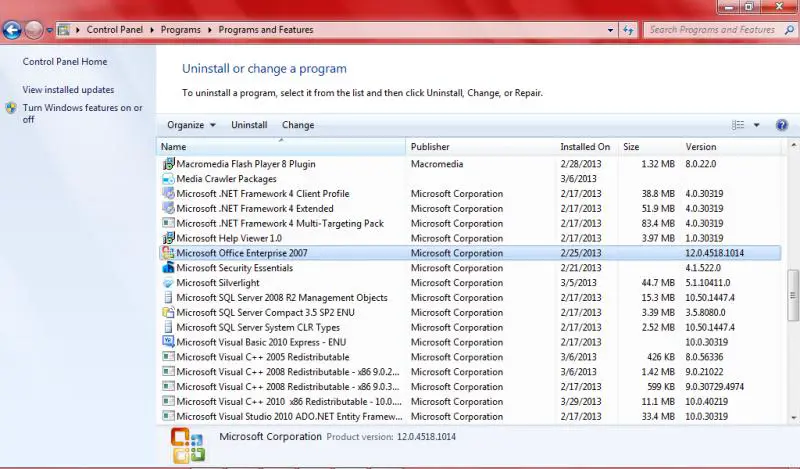This screenshot has width=800, height=469.
Task: Click .NET Framework 4 Client Profile icon
Action: 168,193
